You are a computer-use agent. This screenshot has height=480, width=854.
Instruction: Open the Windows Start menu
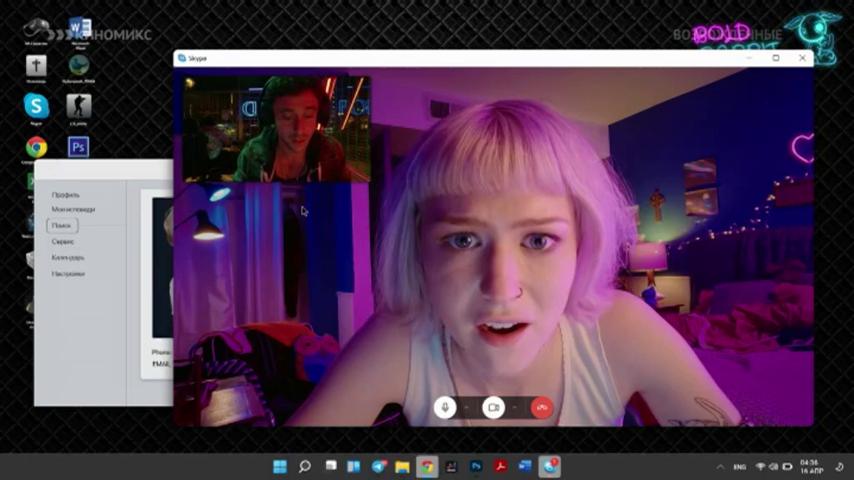pos(280,466)
